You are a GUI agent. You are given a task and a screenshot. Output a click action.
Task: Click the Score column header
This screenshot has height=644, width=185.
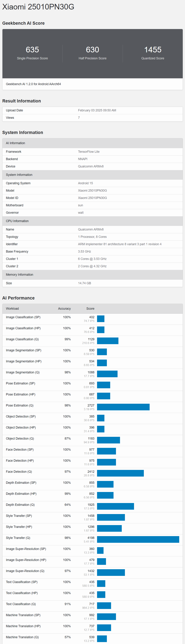(90, 308)
